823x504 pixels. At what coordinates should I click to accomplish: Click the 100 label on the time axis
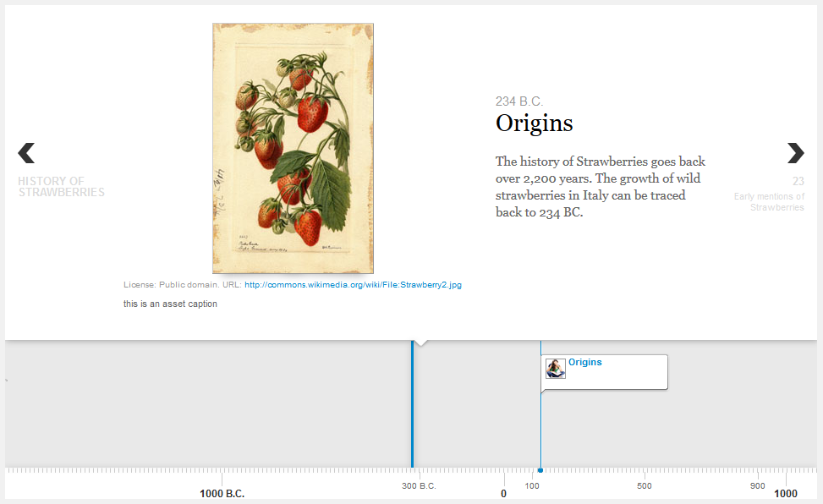coord(532,485)
